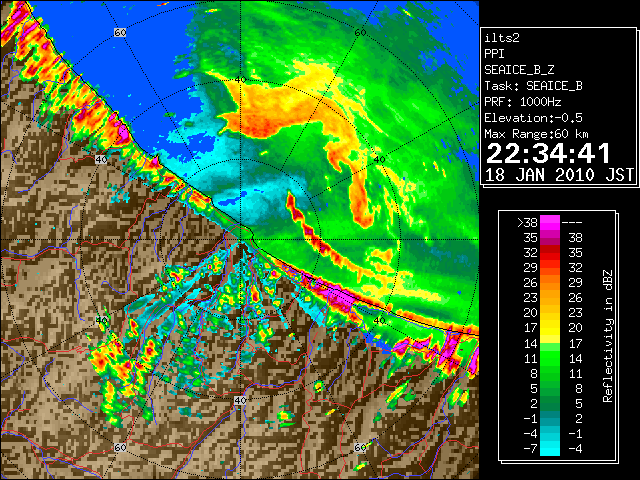This screenshot has width=640, height=480.
Task: Click the yellow swatch beside left '17'
Action: 549,328
